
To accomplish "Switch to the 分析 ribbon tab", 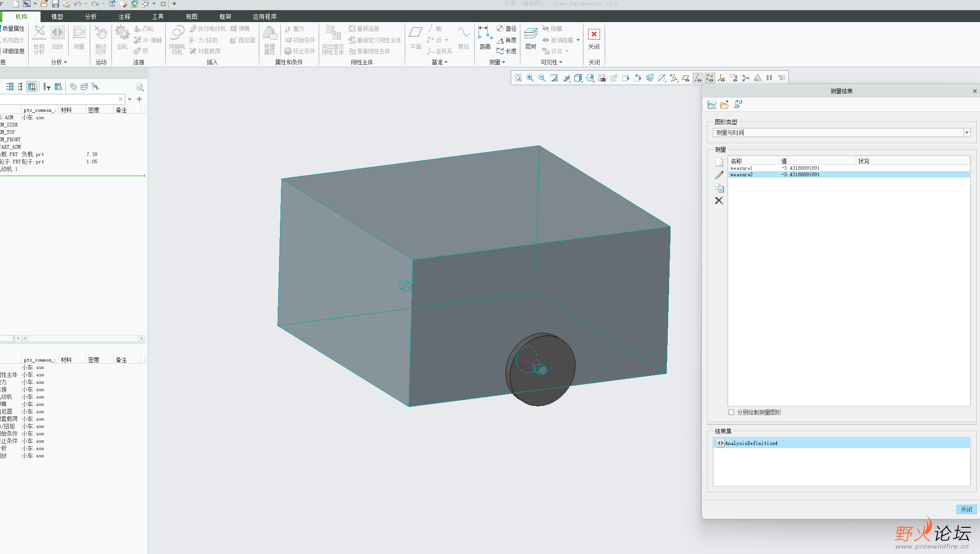I will 91,17.
